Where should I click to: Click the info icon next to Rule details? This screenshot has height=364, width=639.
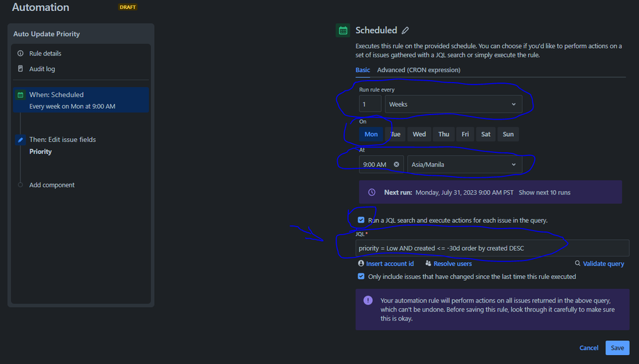[x=20, y=53]
